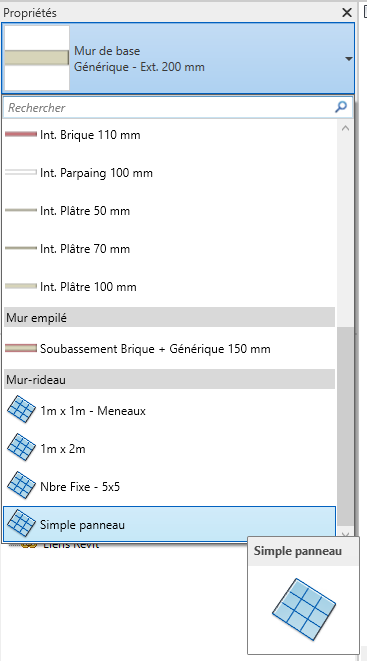Click the scrollbar up arrow in type list
This screenshot has width=367, height=661.
[x=345, y=128]
